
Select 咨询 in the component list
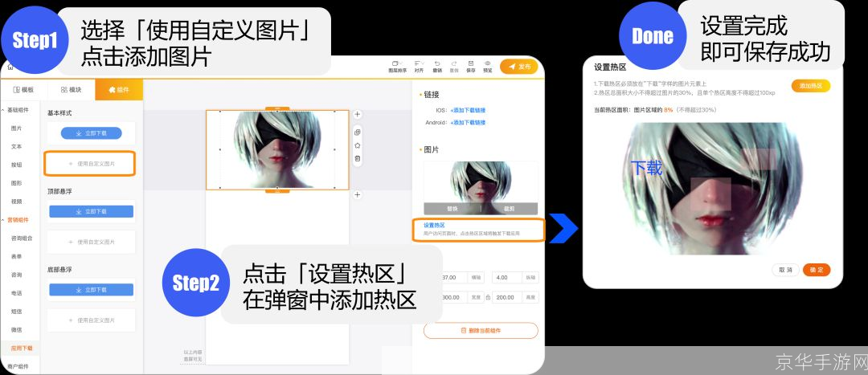17,275
